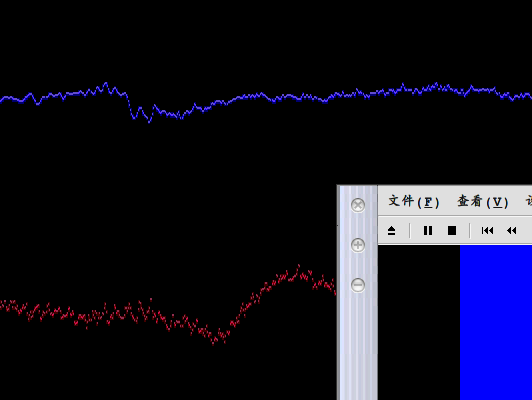Select the red dotted waveform trace

click(168, 305)
